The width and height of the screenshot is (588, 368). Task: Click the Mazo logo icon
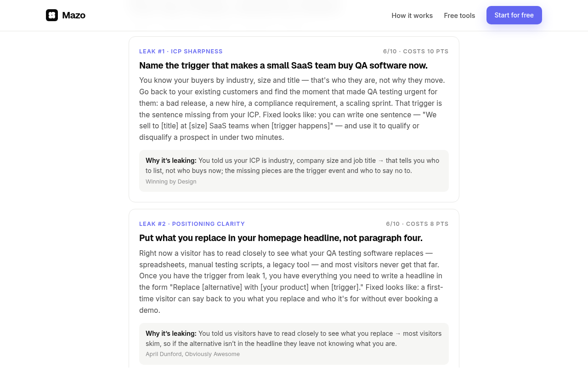pyautogui.click(x=52, y=15)
